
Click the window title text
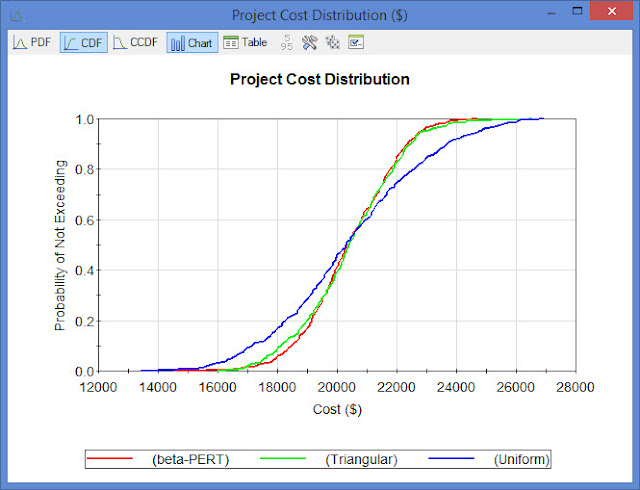click(x=320, y=16)
